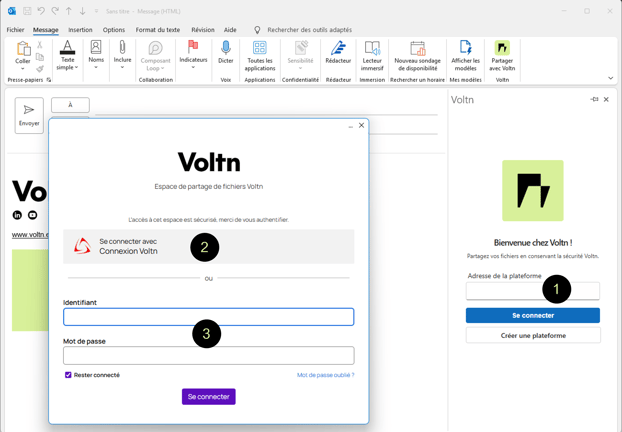
Task: Click the purple Se connecter button
Action: 209,397
